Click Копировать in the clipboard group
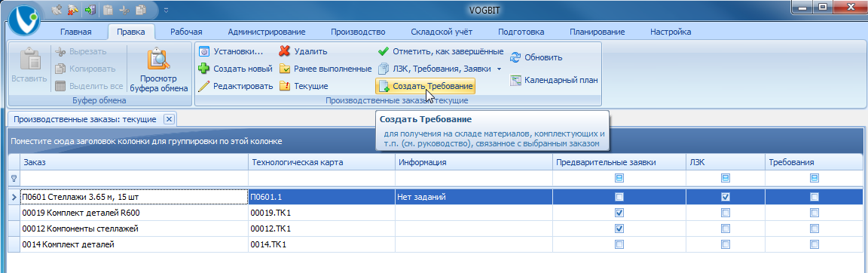868x273 pixels. tap(84, 69)
